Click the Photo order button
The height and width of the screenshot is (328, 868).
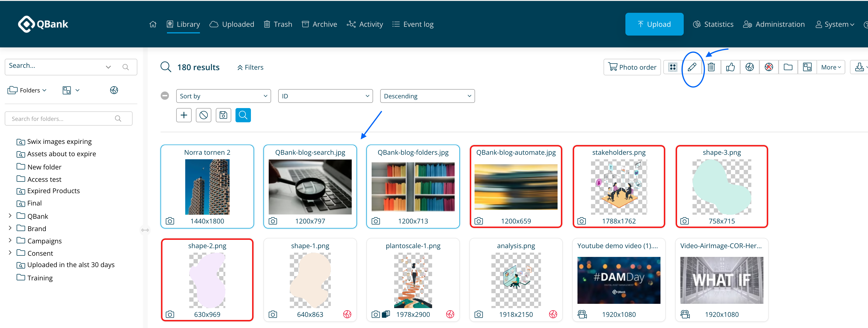point(632,67)
